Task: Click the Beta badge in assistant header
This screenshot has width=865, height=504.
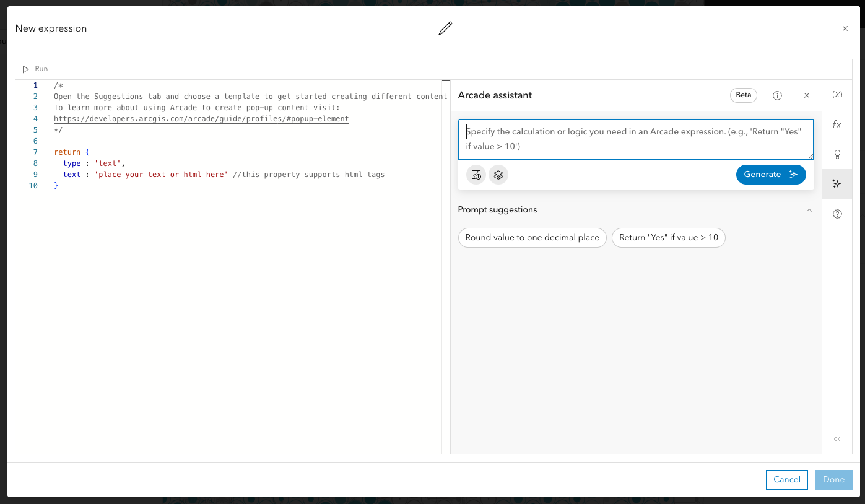Action: [743, 95]
